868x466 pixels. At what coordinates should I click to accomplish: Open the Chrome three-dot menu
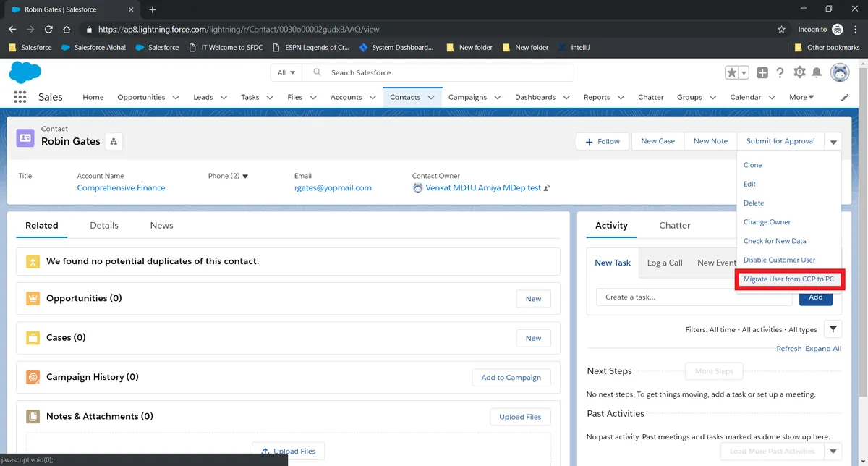click(x=856, y=30)
